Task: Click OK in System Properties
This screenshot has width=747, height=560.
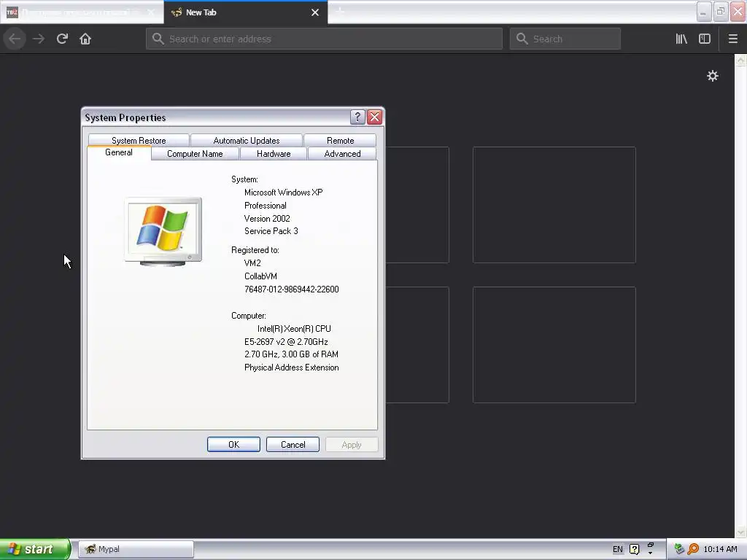Action: pos(234,444)
